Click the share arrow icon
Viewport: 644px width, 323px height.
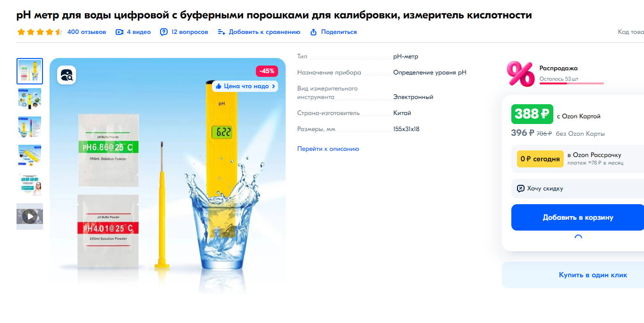point(314,32)
